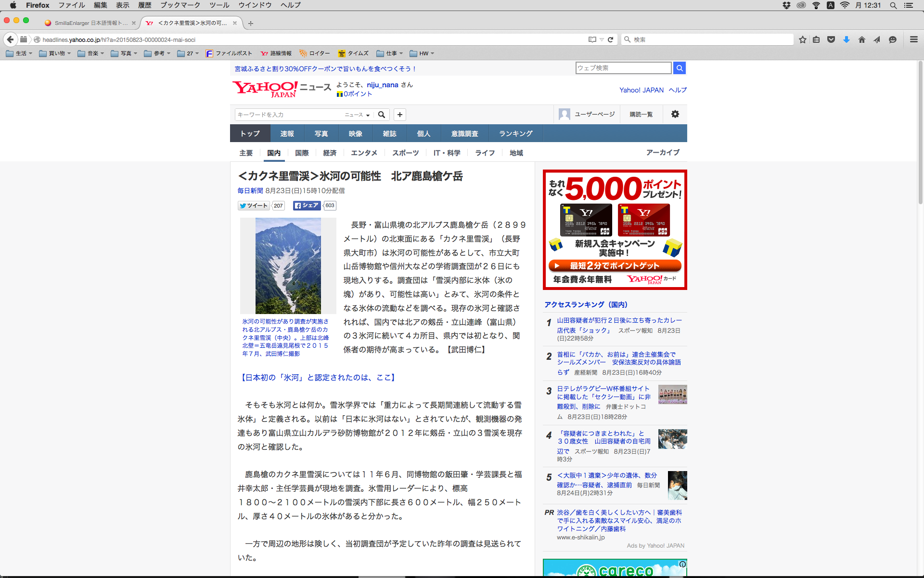
Task: Open the Firefox downloads arrow icon
Action: coord(846,39)
